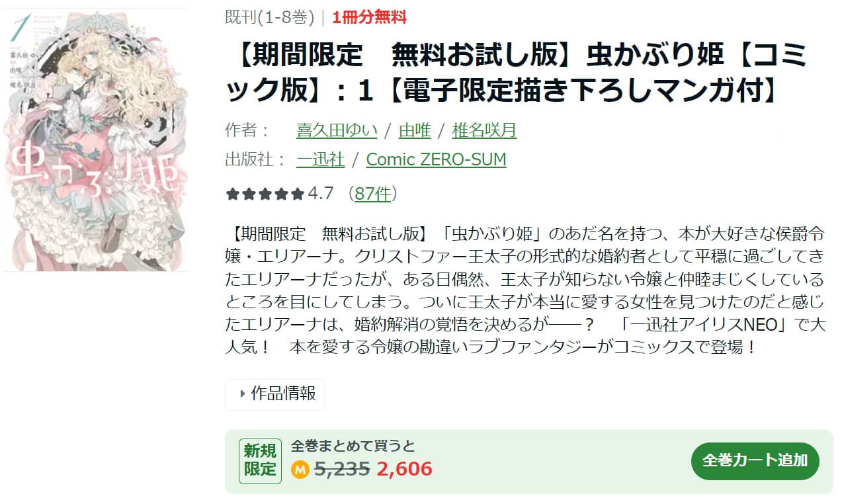Viewport: 842px width, 504px height.
Task: Expand the 作品情報 section
Action: [x=275, y=394]
